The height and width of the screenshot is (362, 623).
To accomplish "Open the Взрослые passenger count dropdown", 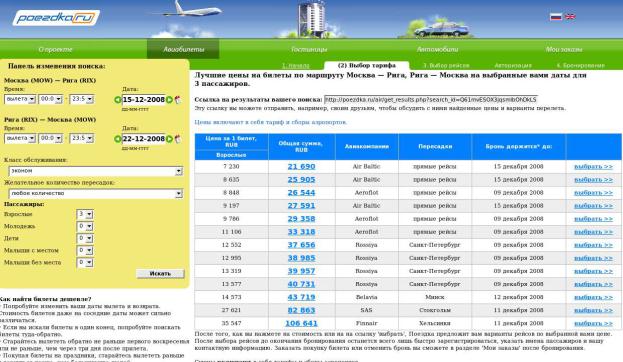I will [85, 214].
